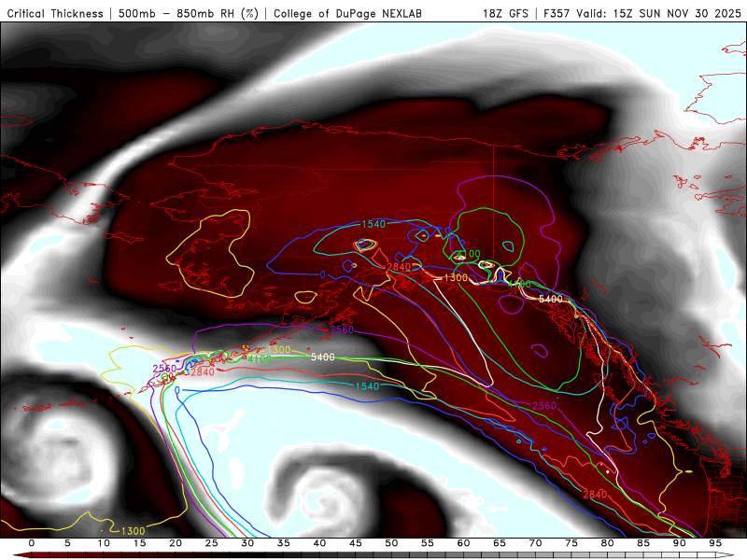The height and width of the screenshot is (560, 747).
Task: Click the "10" tick label on the color scale
Action: (x=104, y=543)
